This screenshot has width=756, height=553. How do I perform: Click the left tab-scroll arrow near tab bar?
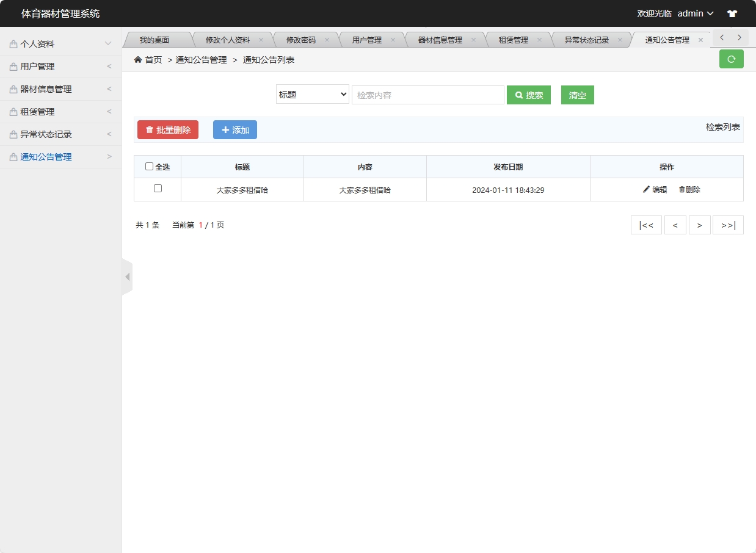click(x=721, y=37)
